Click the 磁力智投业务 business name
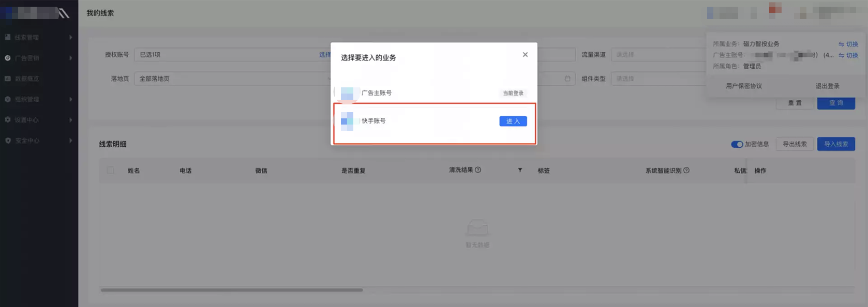This screenshot has width=868, height=307. point(761,44)
